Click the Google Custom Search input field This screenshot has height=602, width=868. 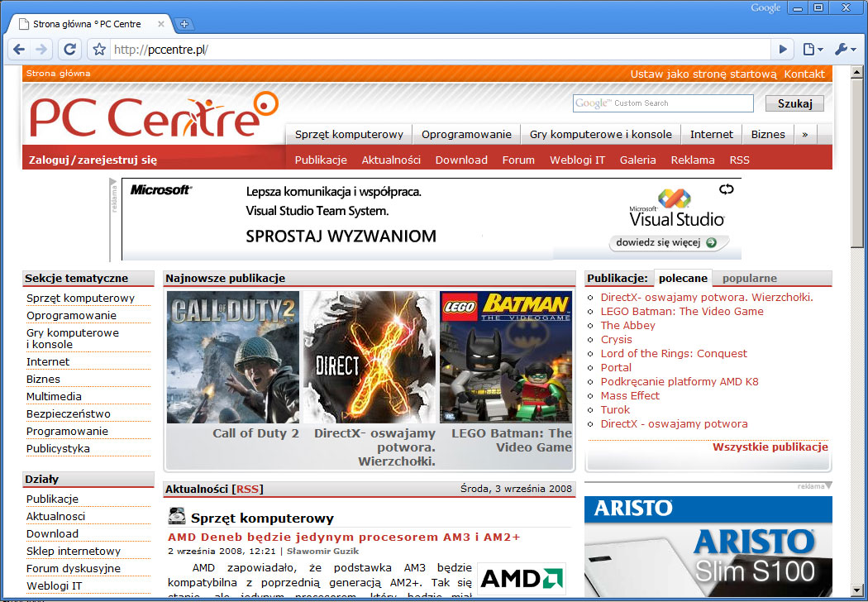(x=663, y=103)
